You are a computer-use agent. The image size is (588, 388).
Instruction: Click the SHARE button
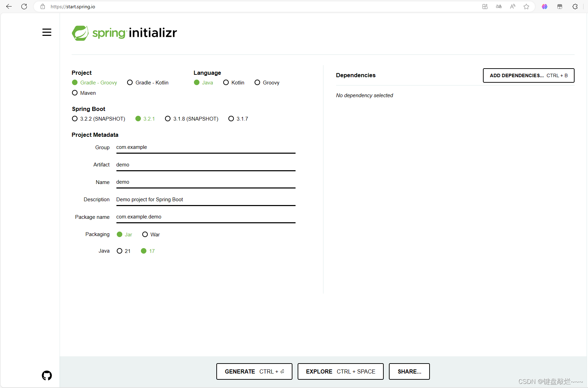tap(409, 371)
